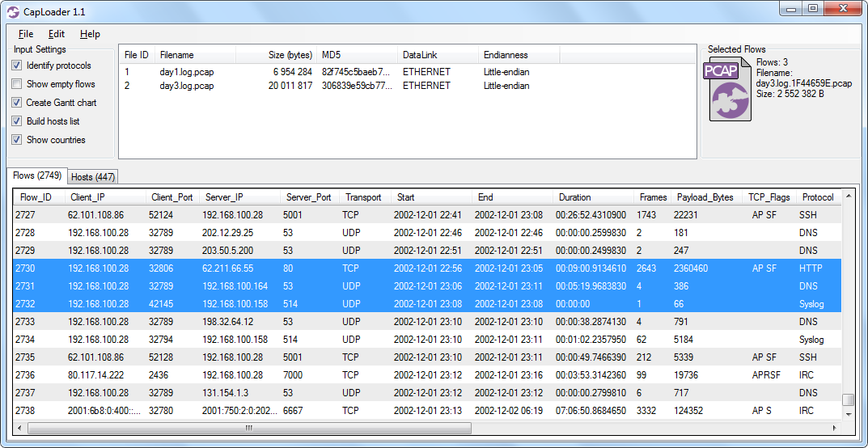Select the Flows (2749) tab

click(37, 175)
